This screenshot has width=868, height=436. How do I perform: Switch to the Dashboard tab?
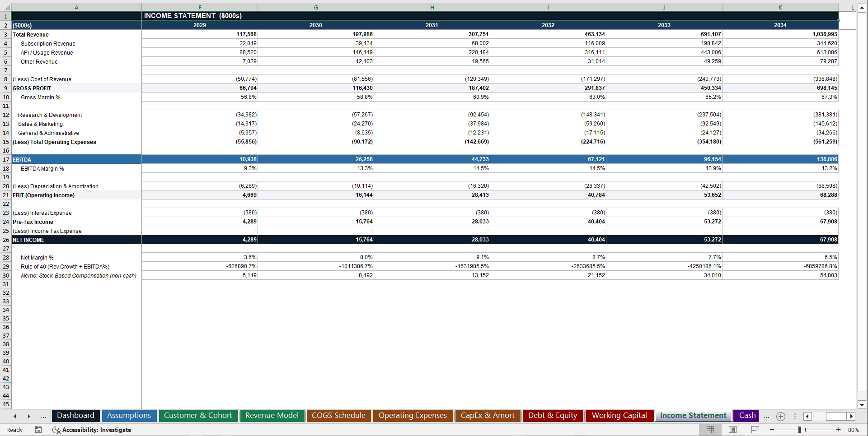pos(75,416)
